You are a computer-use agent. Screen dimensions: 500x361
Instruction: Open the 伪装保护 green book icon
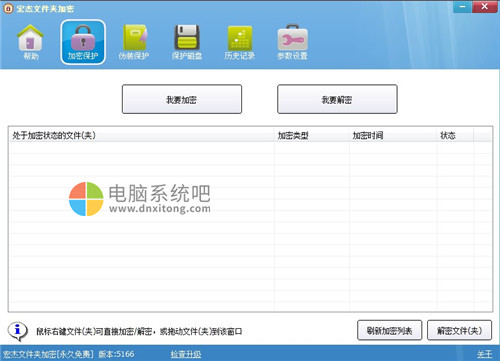[x=134, y=42]
